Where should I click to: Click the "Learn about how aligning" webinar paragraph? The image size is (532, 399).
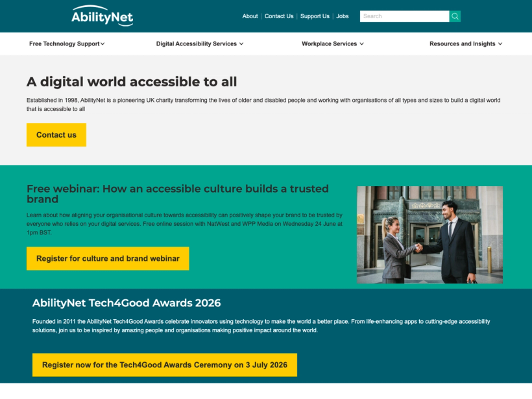tap(184, 224)
